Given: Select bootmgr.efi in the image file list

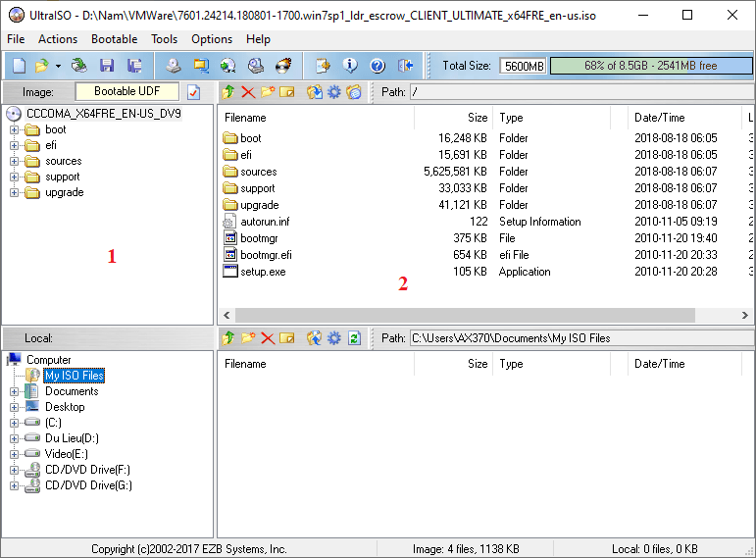Looking at the screenshot, I should pyautogui.click(x=266, y=255).
